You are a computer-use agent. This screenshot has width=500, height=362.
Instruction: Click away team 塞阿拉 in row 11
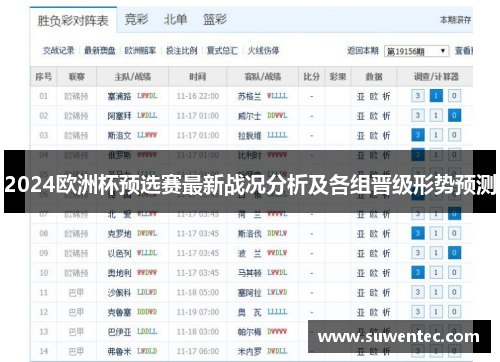pyautogui.click(x=249, y=293)
